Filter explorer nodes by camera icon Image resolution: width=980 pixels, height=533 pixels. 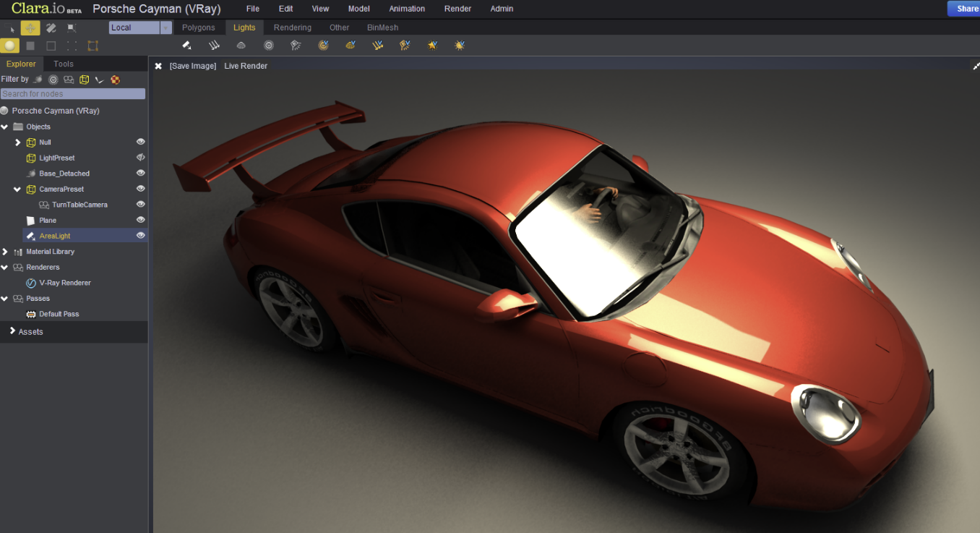coord(69,80)
